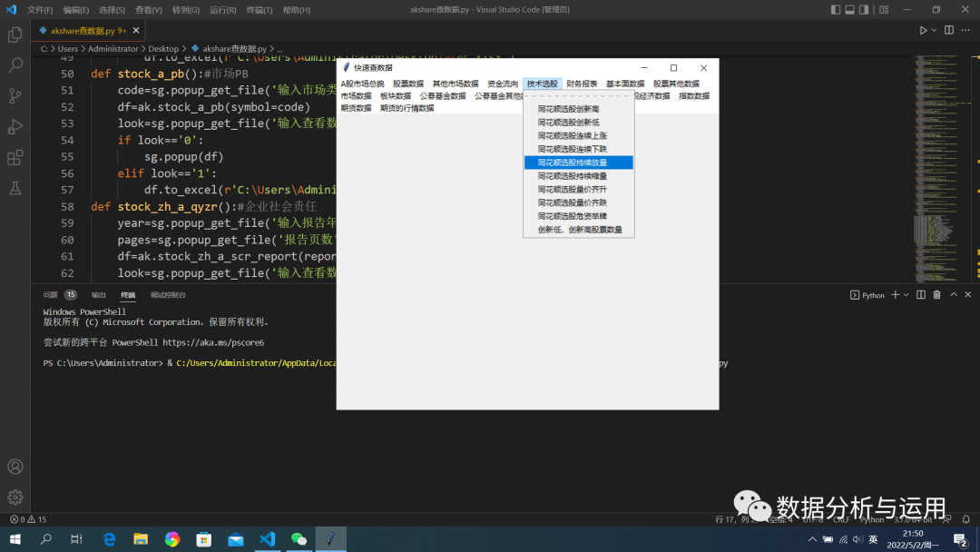Show hidden system tray icons

pos(812,539)
